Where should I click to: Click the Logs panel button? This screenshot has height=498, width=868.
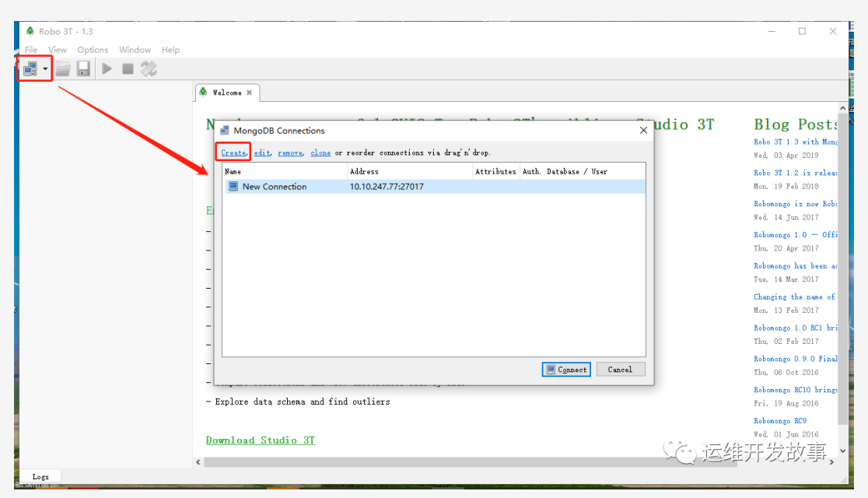point(40,476)
